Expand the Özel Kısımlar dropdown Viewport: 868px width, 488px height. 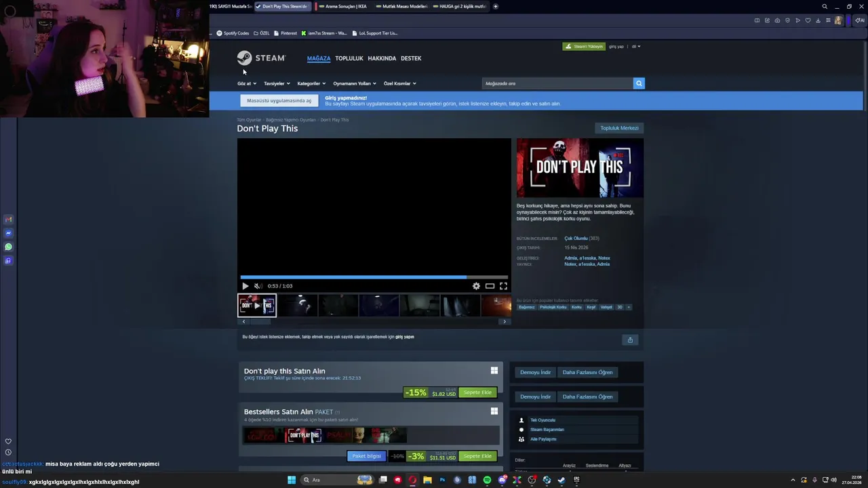click(400, 83)
